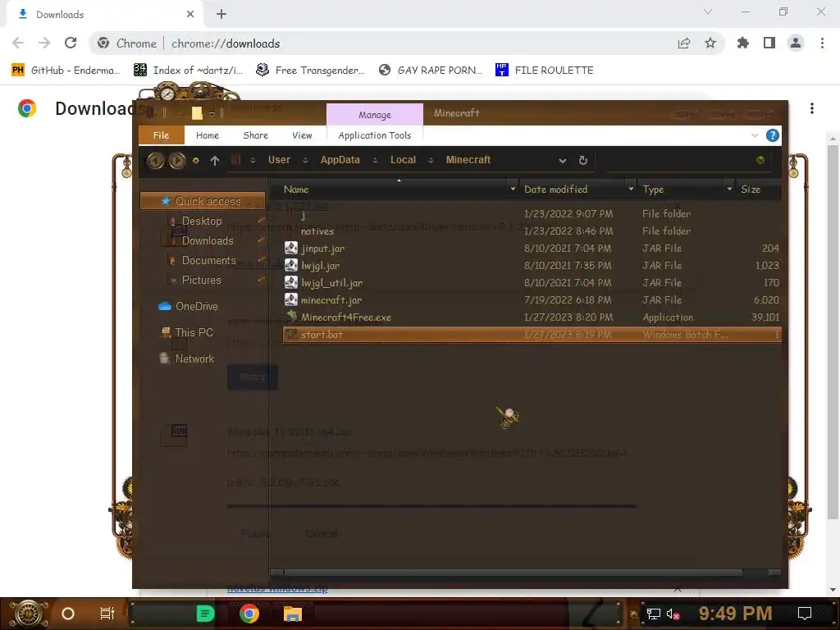Open the Type column filter dropdown
840x630 pixels.
click(729, 189)
